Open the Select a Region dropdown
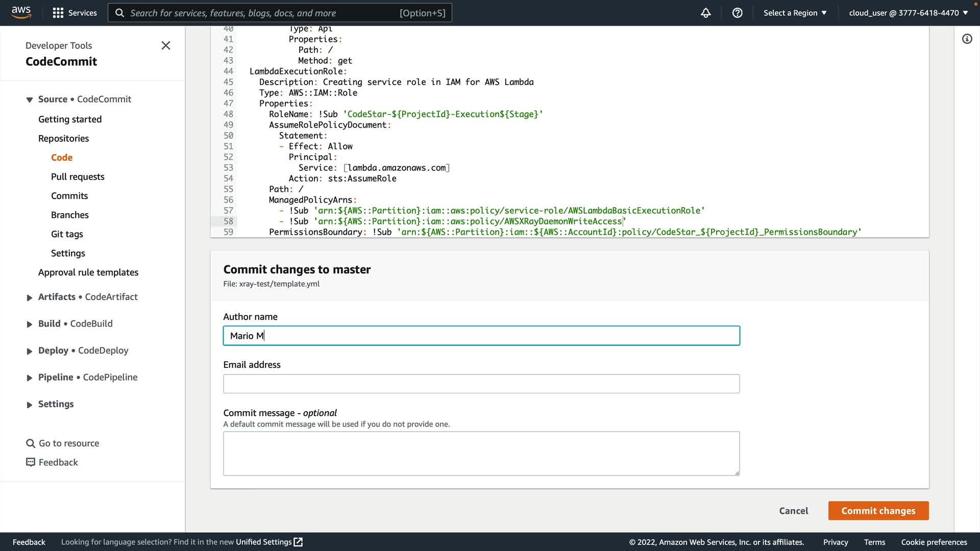This screenshot has width=980, height=551. click(x=795, y=13)
